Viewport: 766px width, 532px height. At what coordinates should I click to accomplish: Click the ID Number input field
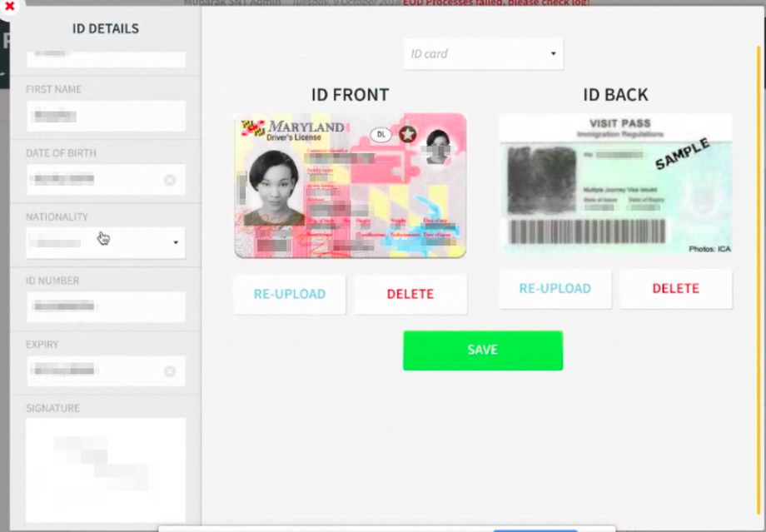(x=106, y=306)
